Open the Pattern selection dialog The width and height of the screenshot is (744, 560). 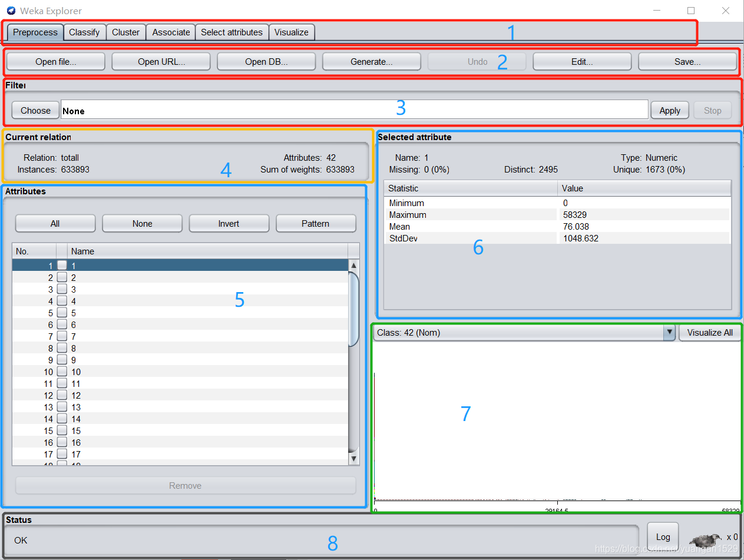[316, 223]
